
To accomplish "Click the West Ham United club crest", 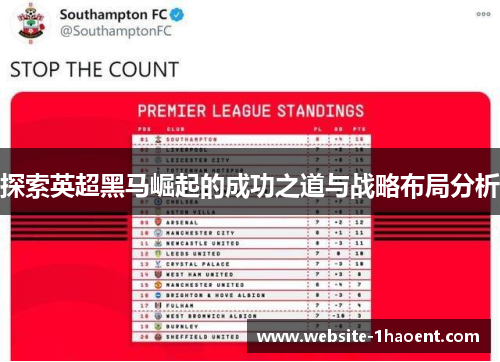I will point(158,274).
